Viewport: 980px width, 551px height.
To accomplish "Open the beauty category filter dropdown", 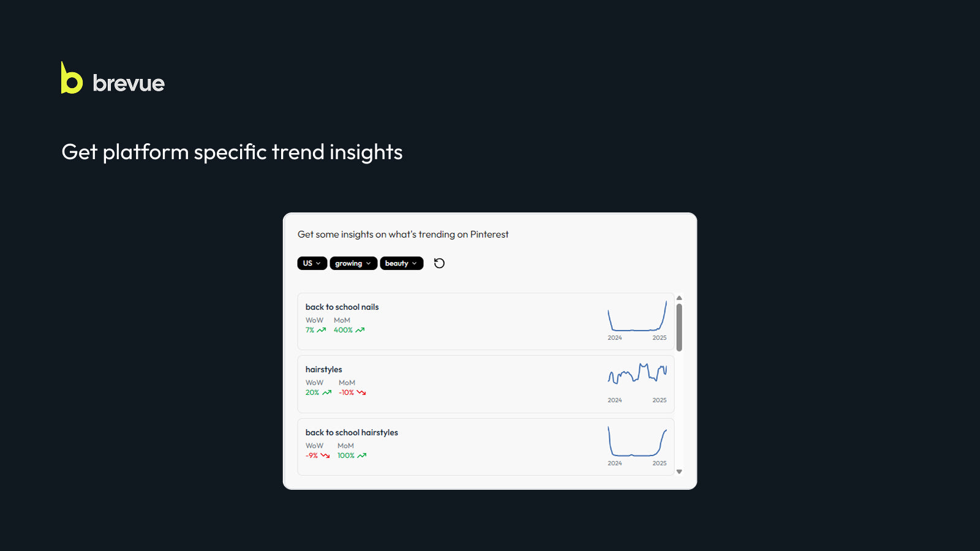I will (401, 263).
